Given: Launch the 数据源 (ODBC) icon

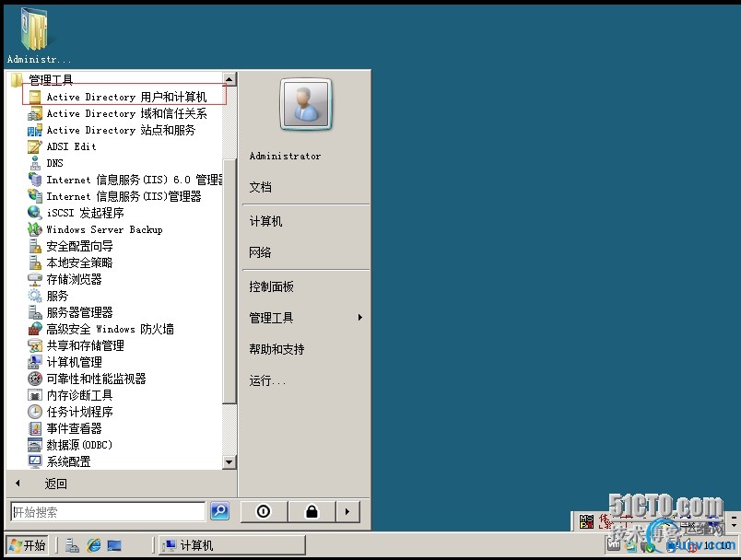Looking at the screenshot, I should [35, 445].
